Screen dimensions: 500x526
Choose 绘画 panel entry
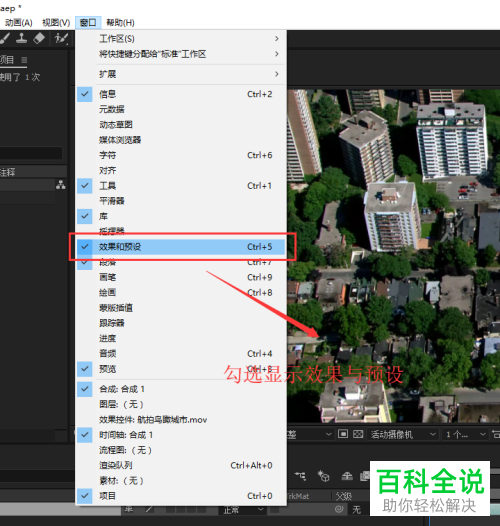point(181,293)
